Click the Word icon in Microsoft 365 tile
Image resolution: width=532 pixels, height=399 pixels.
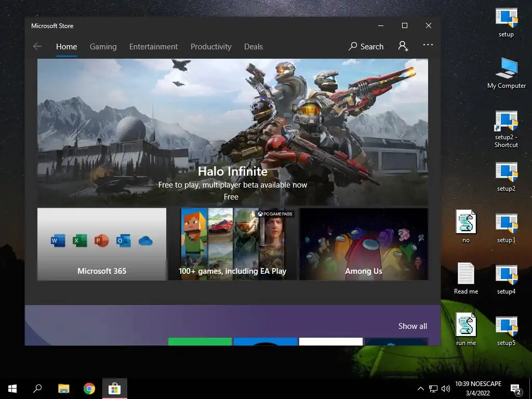(x=58, y=241)
